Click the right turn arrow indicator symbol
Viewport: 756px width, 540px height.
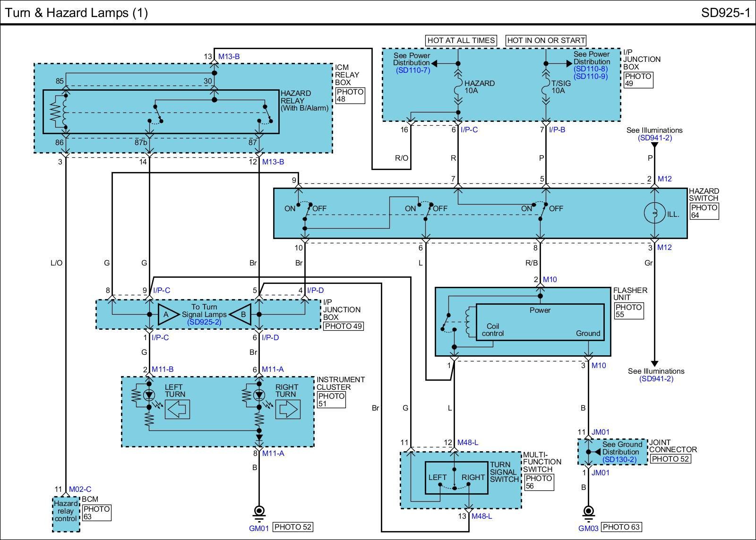288,409
